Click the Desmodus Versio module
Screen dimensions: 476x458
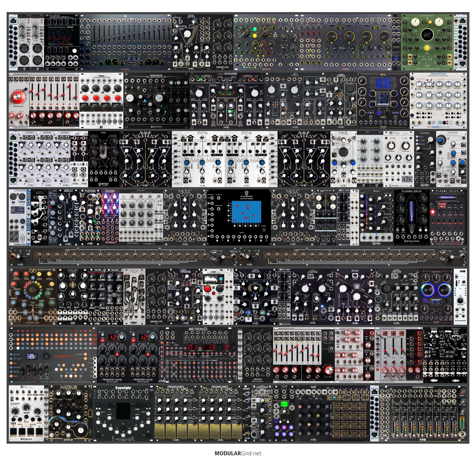(x=434, y=355)
